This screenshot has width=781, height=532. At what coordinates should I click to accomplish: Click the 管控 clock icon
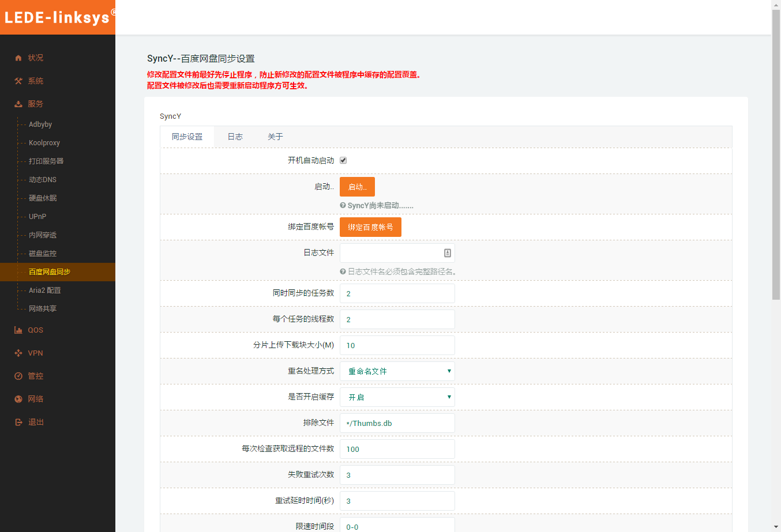[x=18, y=376]
